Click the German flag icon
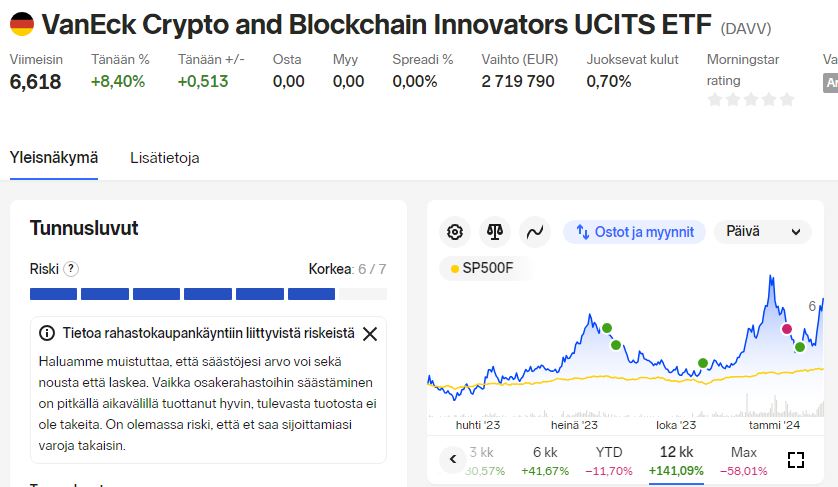 [x=22, y=24]
